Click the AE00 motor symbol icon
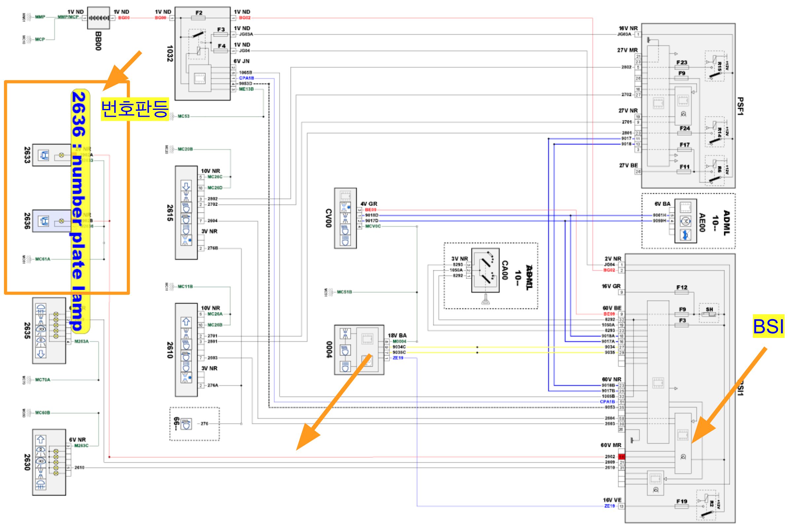 point(685,221)
